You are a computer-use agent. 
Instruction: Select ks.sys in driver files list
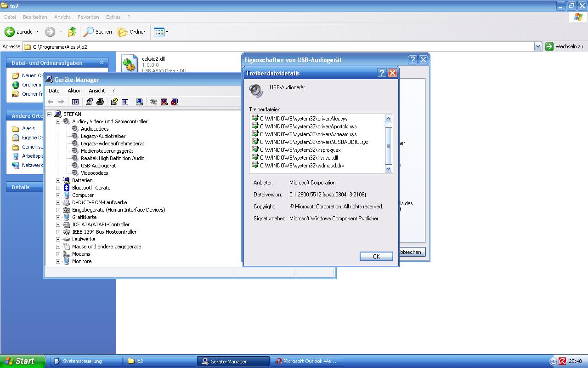(x=304, y=119)
